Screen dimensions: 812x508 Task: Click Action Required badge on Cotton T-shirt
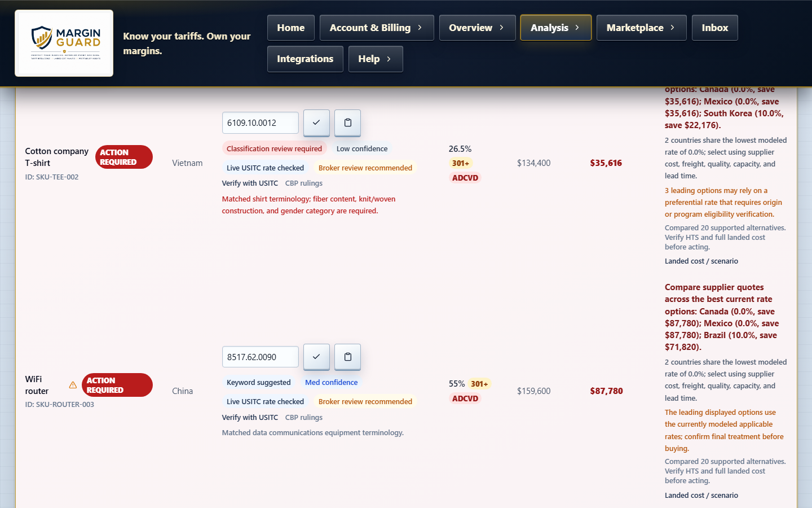pyautogui.click(x=124, y=157)
